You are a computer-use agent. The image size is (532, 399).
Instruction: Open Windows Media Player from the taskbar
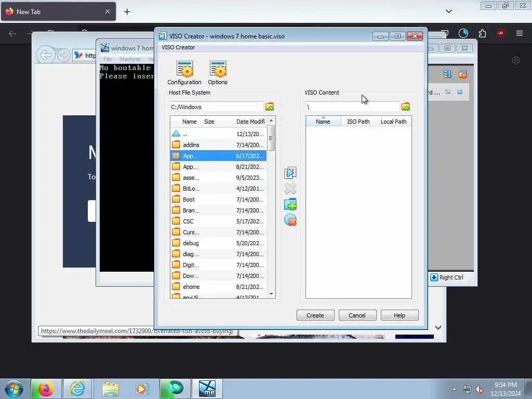point(141,389)
